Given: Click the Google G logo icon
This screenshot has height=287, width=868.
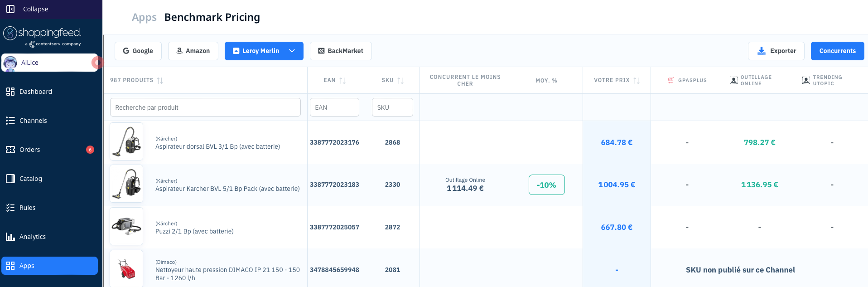Looking at the screenshot, I should pos(126,51).
